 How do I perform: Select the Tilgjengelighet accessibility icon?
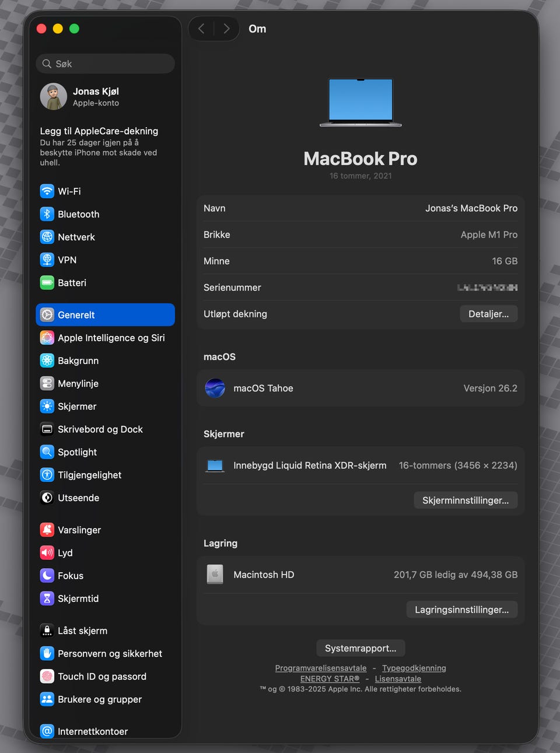47,475
